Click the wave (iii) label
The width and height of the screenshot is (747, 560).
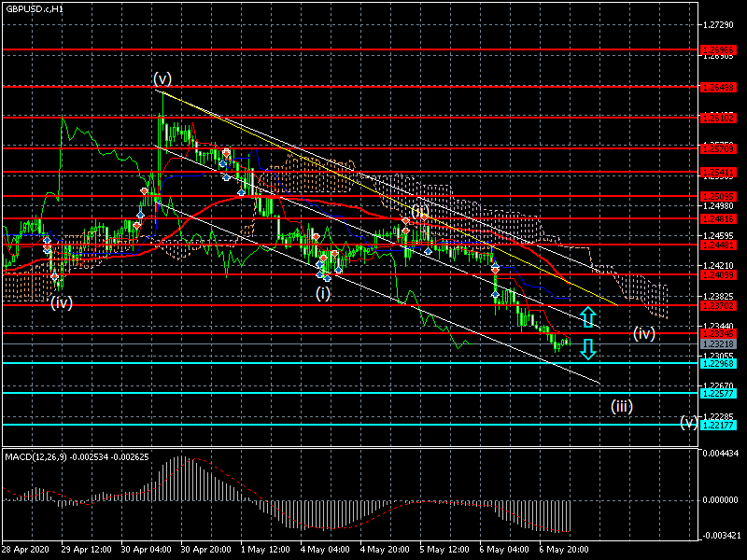pyautogui.click(x=622, y=406)
